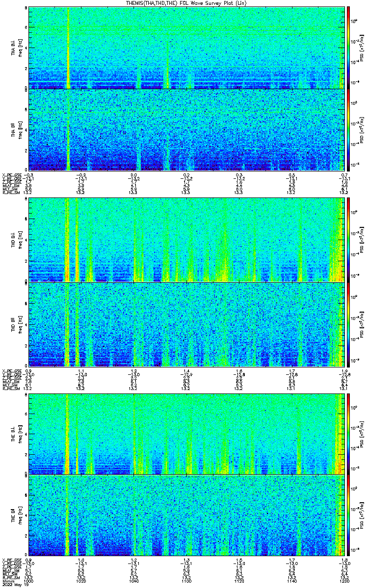Click THA PSD units label on top color bar
The width and height of the screenshot is (368, 588).
362,48
